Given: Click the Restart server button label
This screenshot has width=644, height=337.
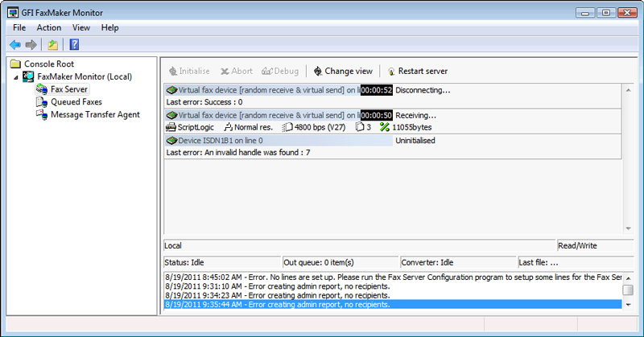Looking at the screenshot, I should click(x=423, y=71).
